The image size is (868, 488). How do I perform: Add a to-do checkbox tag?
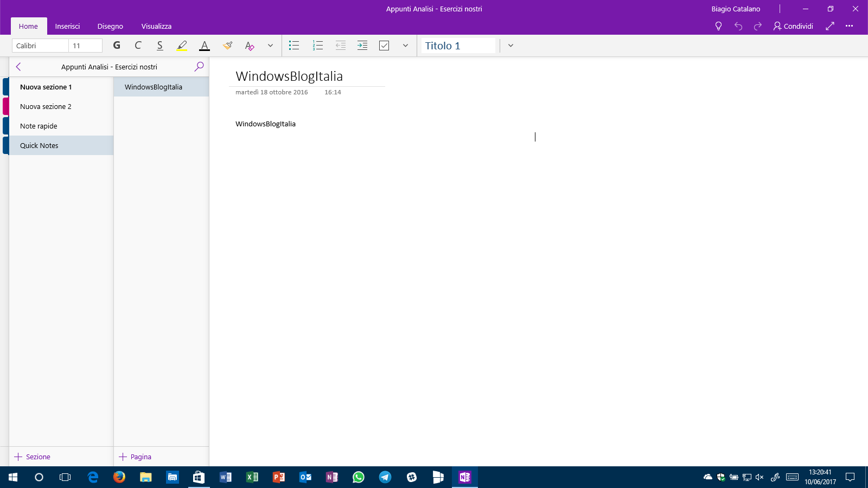(x=384, y=46)
